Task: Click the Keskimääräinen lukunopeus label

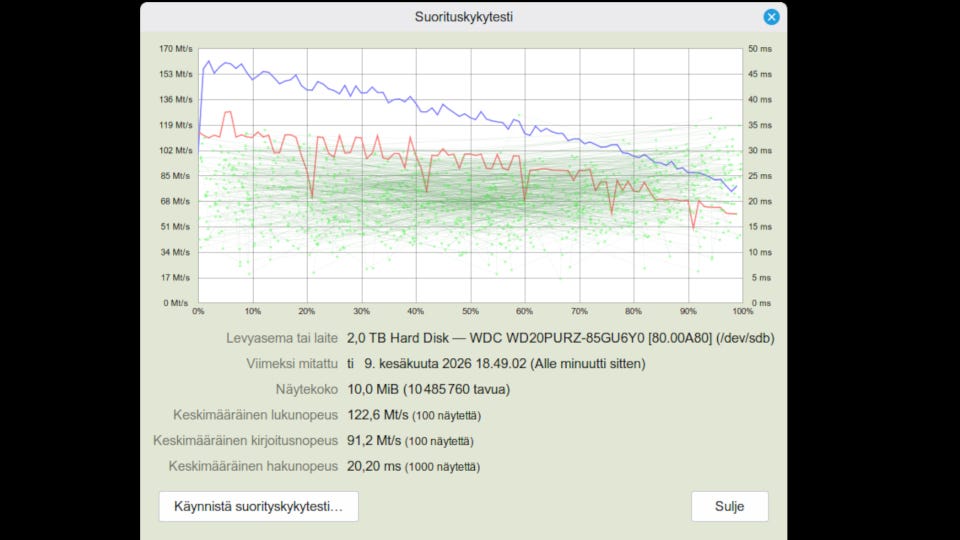Action: tap(255, 415)
